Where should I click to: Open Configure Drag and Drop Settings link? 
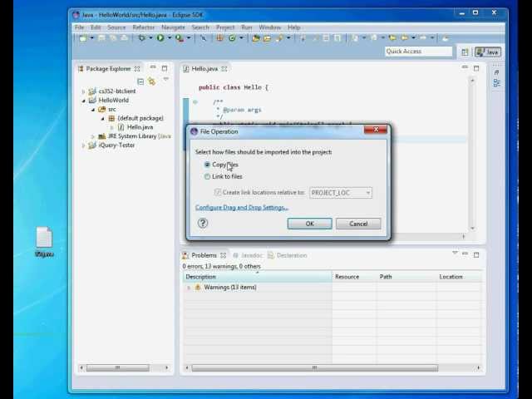[x=242, y=207]
